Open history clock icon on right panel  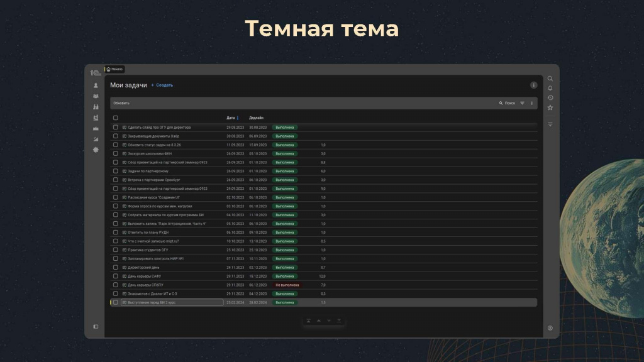[550, 97]
